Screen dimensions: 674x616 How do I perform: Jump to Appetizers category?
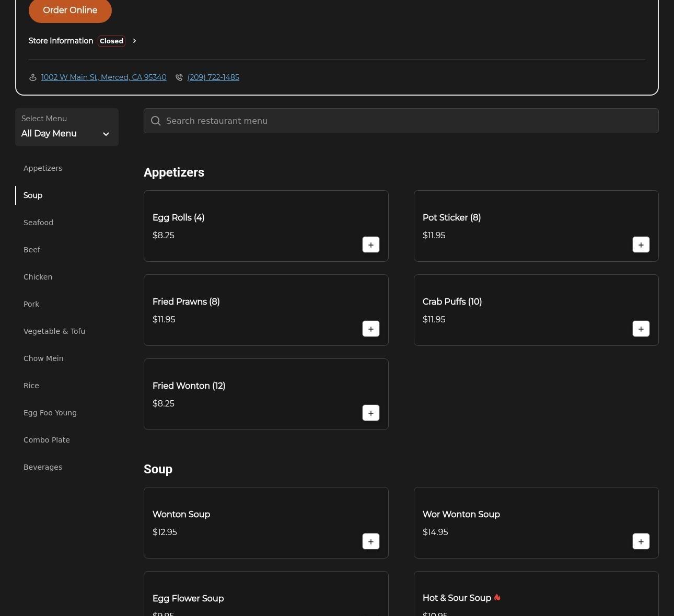43,168
